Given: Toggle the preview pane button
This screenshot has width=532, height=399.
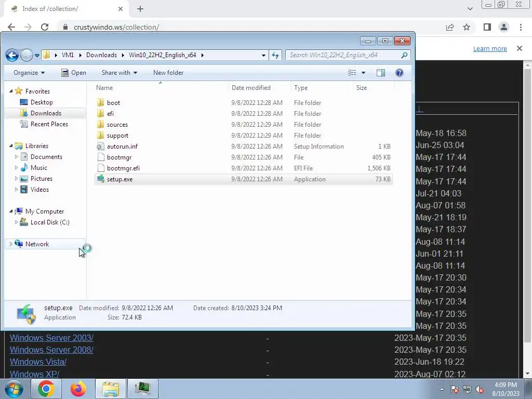Looking at the screenshot, I should tap(381, 73).
